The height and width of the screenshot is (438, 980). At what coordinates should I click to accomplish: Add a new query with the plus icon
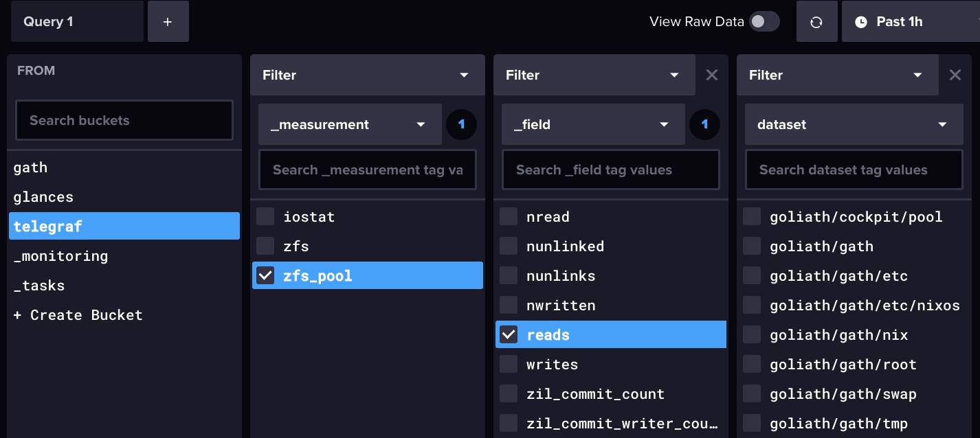168,21
